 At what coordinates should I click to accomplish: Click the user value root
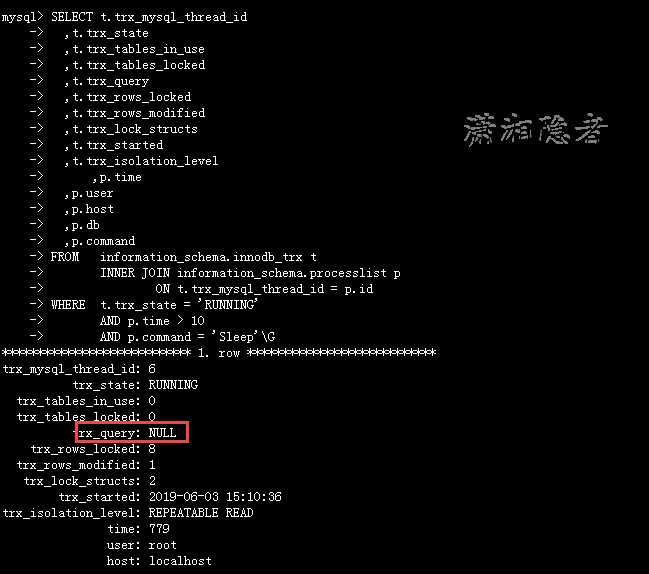[x=162, y=545]
